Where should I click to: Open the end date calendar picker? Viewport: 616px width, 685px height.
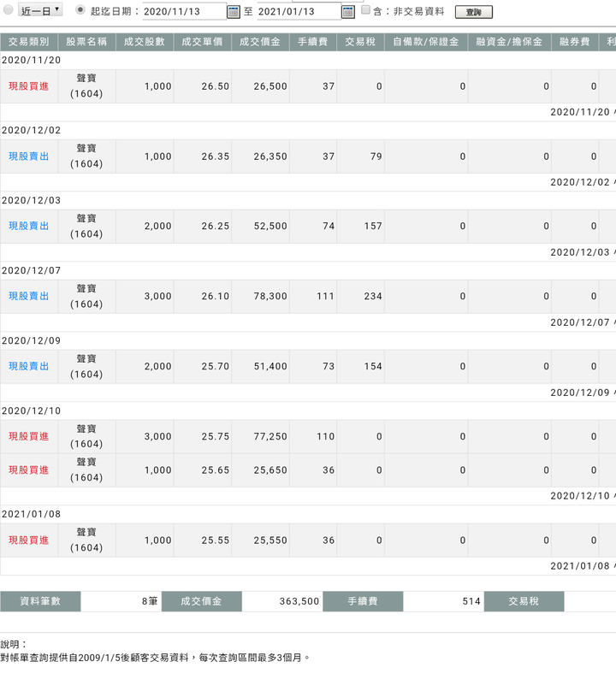point(348,12)
